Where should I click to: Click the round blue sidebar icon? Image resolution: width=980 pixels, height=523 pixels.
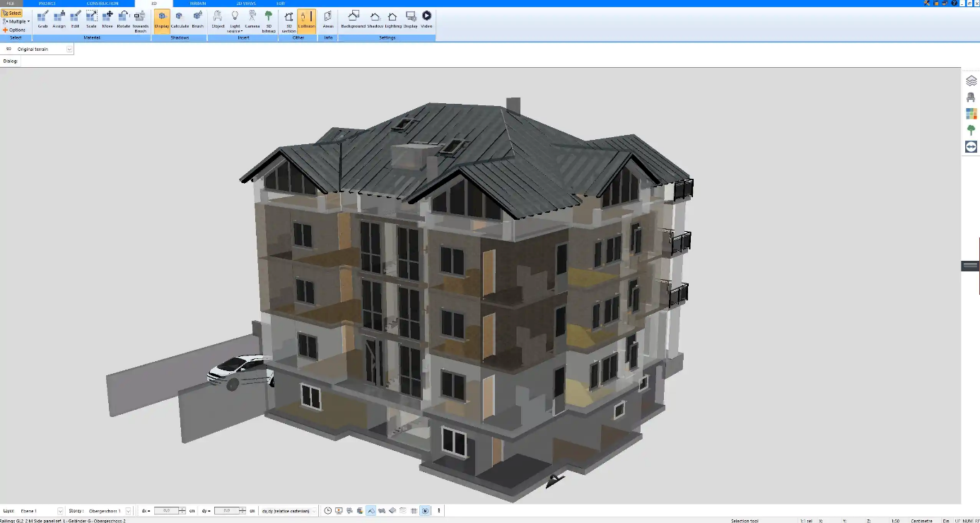point(971,146)
